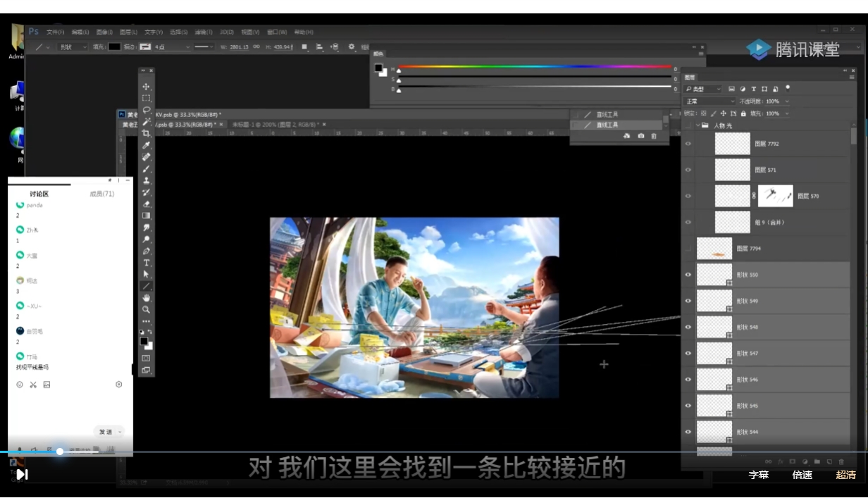Open the 文件(F) menu
This screenshot has width=868, height=498.
(x=55, y=32)
